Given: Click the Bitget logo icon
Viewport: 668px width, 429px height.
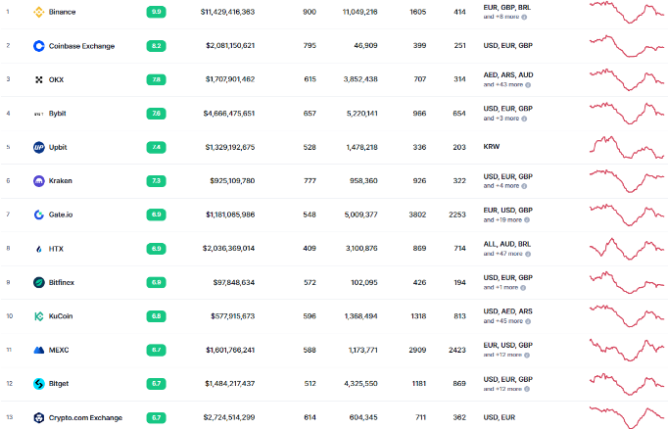Looking at the screenshot, I should point(39,383).
